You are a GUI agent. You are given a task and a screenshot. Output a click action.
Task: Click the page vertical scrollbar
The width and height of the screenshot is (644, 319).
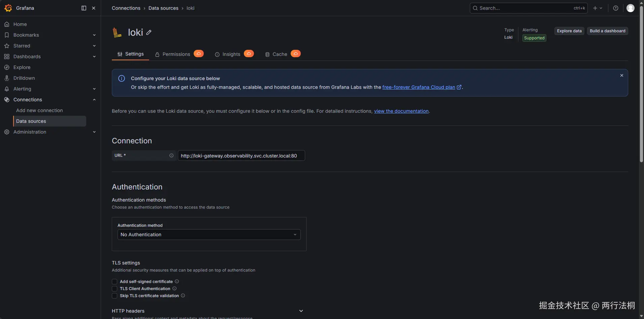tap(641, 84)
